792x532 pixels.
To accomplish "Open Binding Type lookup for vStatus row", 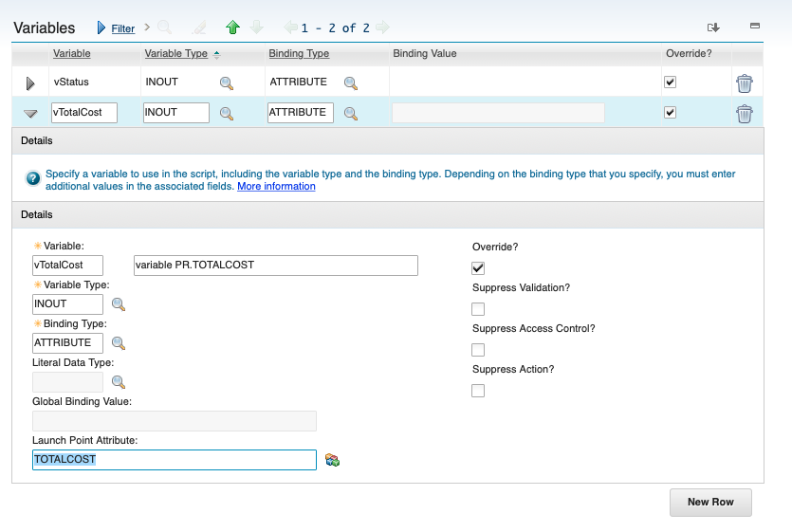I will tap(351, 83).
